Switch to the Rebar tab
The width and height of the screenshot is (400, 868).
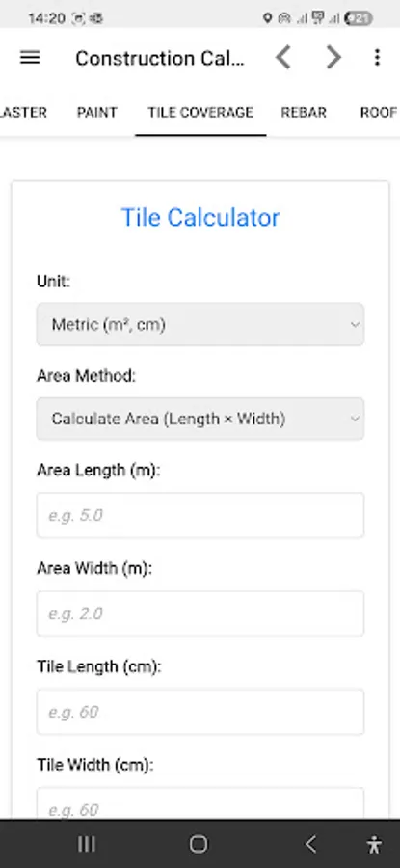pos(304,113)
